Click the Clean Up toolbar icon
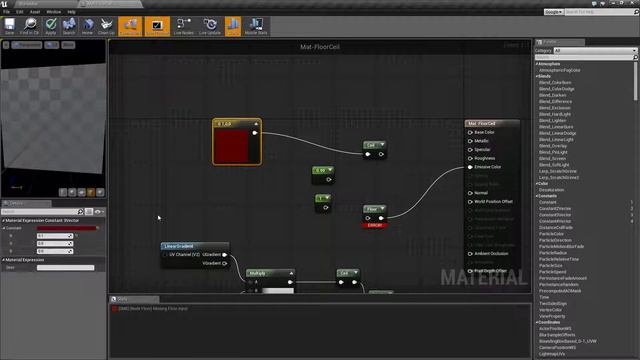Image resolution: width=640 pixels, height=360 pixels. coord(106,26)
